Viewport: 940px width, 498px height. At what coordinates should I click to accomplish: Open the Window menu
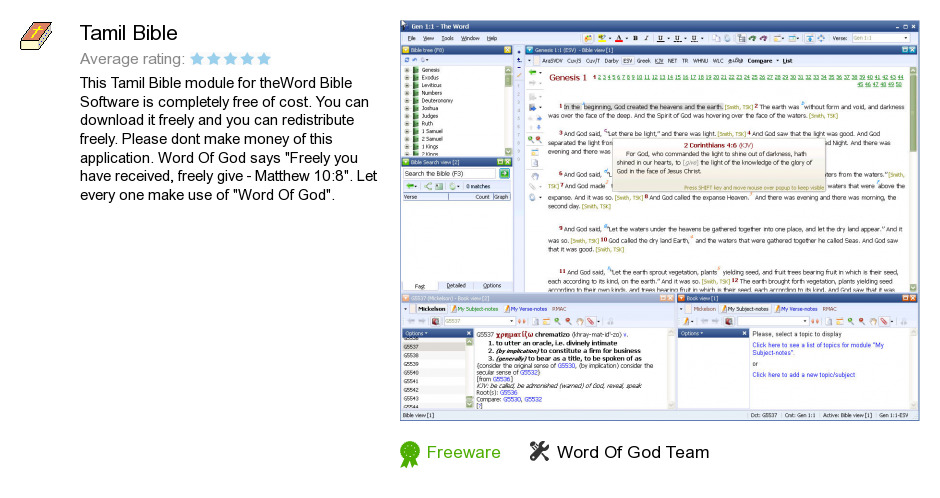[470, 38]
